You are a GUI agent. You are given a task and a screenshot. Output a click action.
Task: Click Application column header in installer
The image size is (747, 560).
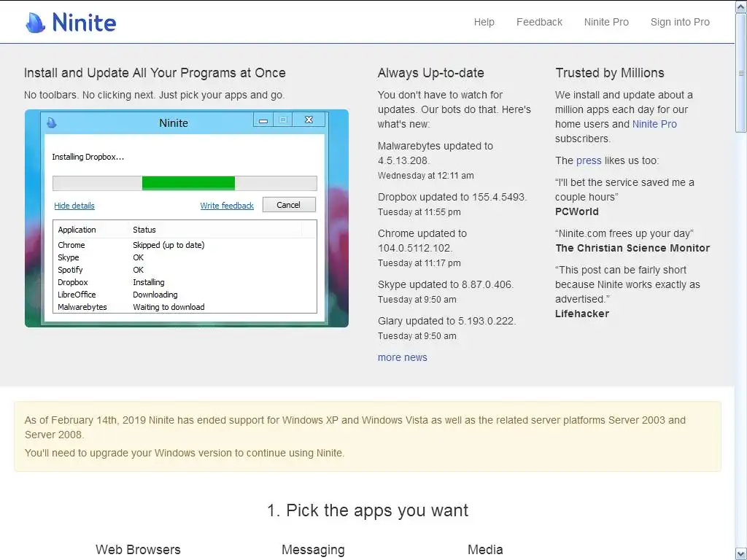pyautogui.click(x=77, y=230)
